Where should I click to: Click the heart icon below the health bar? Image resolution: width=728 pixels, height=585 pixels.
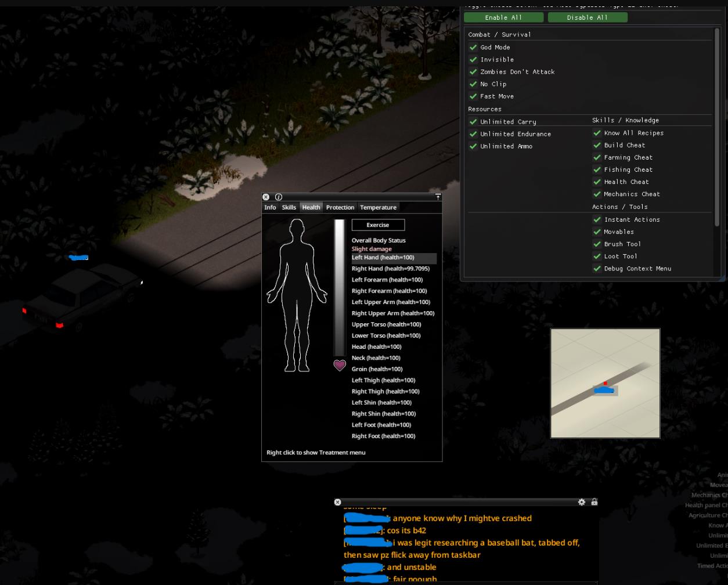(x=340, y=365)
